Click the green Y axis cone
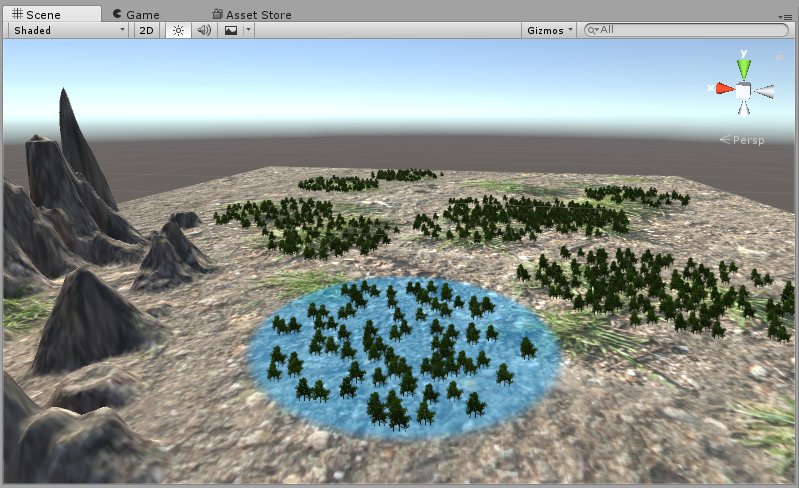 pos(743,68)
